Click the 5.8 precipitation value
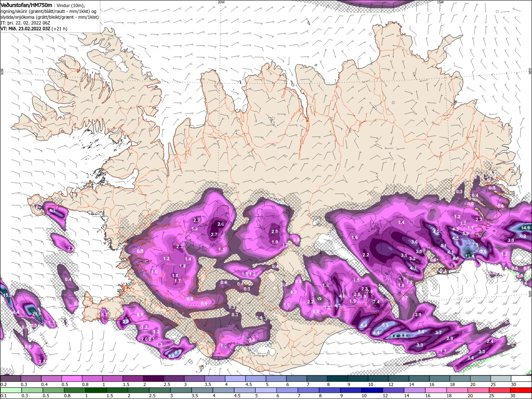Viewport: 532px width, 399px height. 171,356
